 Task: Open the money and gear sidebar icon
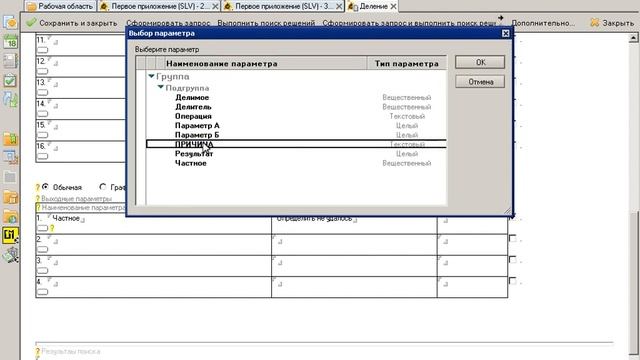[x=10, y=255]
